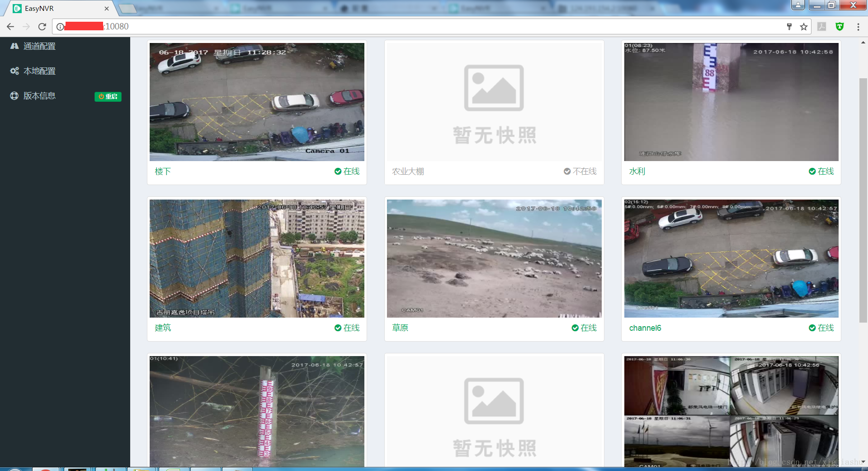
Task: Open the browser three-dot menu
Action: coord(858,26)
